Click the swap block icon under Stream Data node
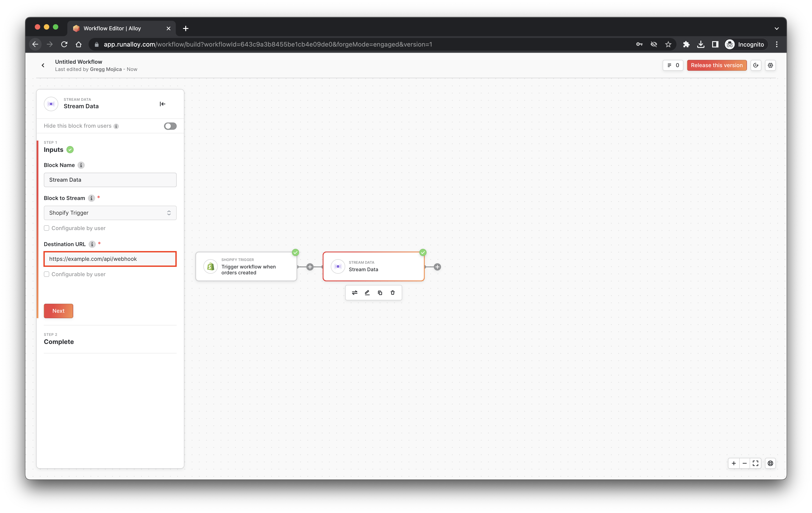 click(354, 293)
